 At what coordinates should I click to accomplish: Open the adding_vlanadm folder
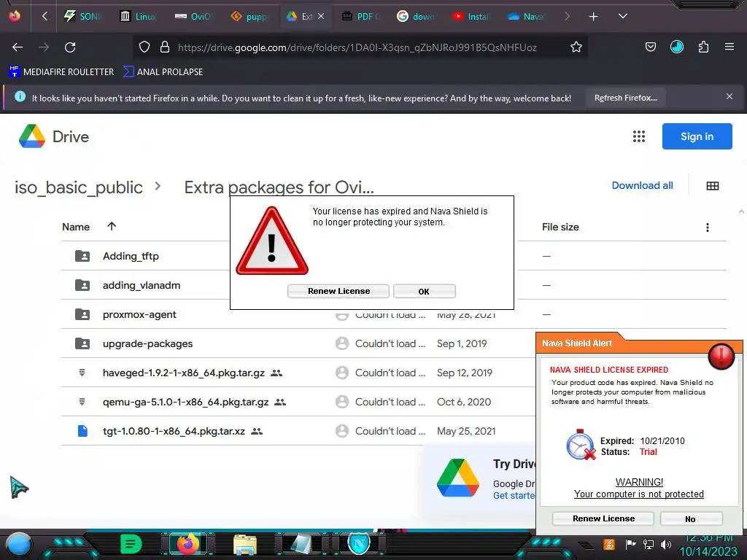pyautogui.click(x=142, y=285)
